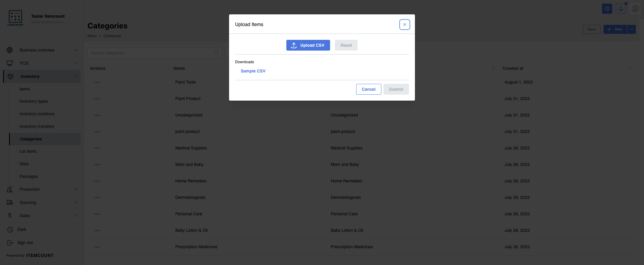The image size is (644, 265).
Task: Download the Sample CSV link
Action: click(253, 71)
